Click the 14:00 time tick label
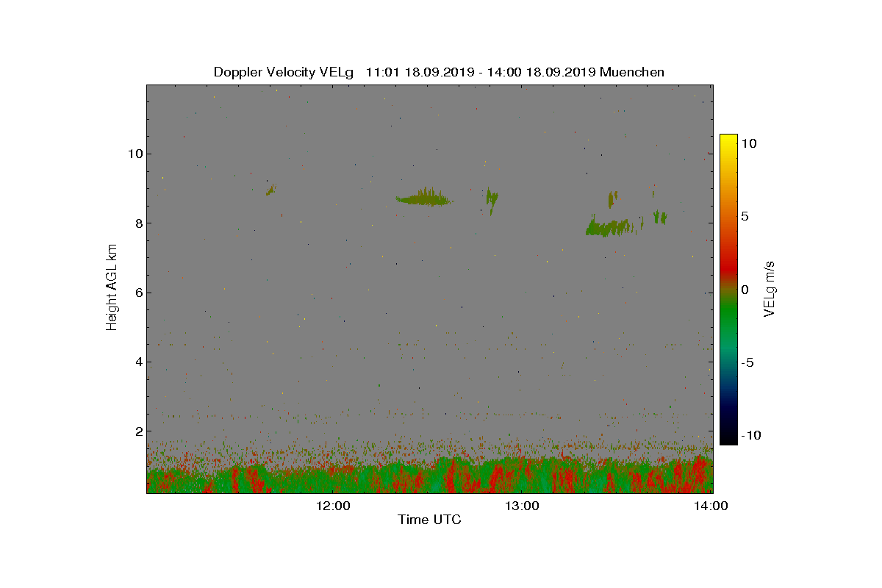Viewport: 882px width, 588px height. (711, 506)
